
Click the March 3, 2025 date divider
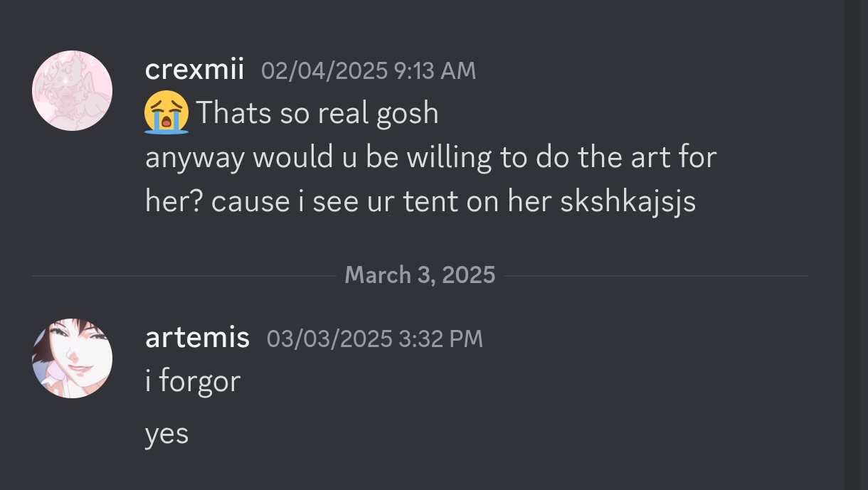click(420, 275)
